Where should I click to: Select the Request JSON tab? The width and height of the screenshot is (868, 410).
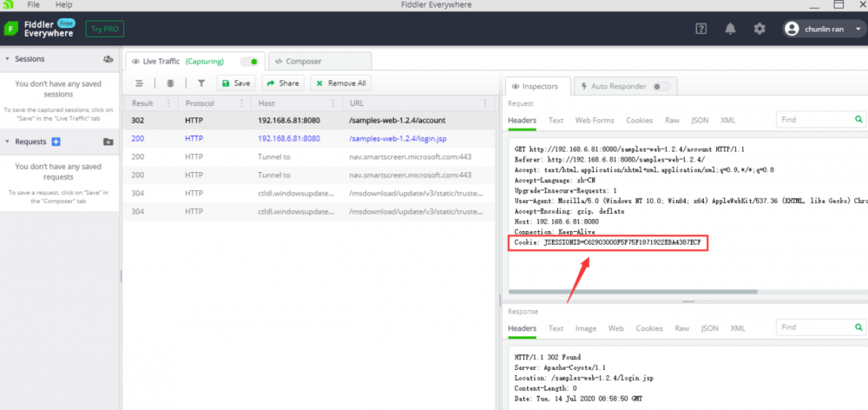[700, 120]
